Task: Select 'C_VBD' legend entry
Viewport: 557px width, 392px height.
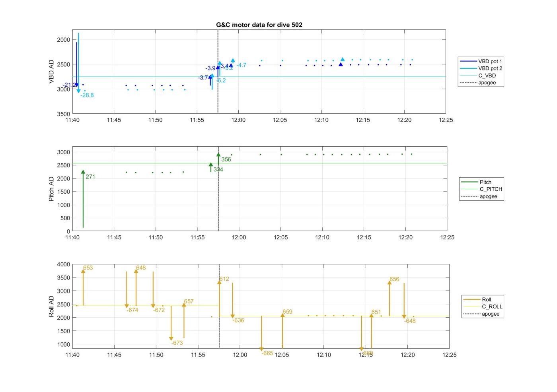Action: [x=481, y=76]
